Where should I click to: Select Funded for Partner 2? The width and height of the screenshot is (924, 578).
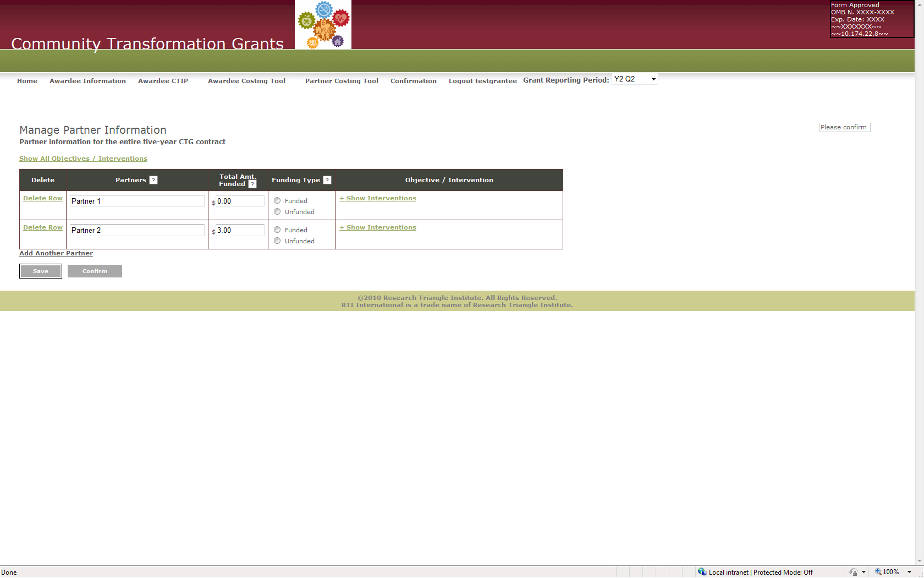coord(277,230)
